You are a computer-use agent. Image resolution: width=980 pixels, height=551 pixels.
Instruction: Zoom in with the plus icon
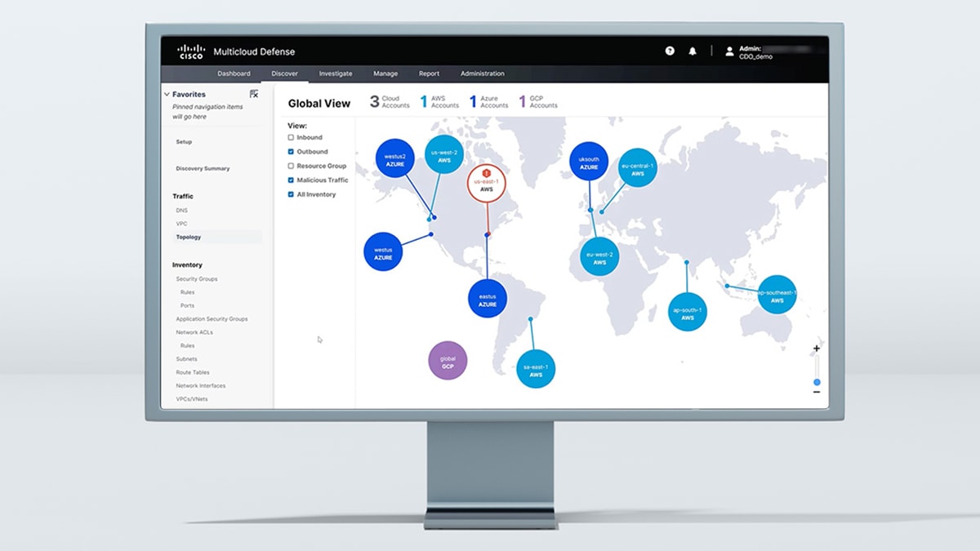point(816,349)
